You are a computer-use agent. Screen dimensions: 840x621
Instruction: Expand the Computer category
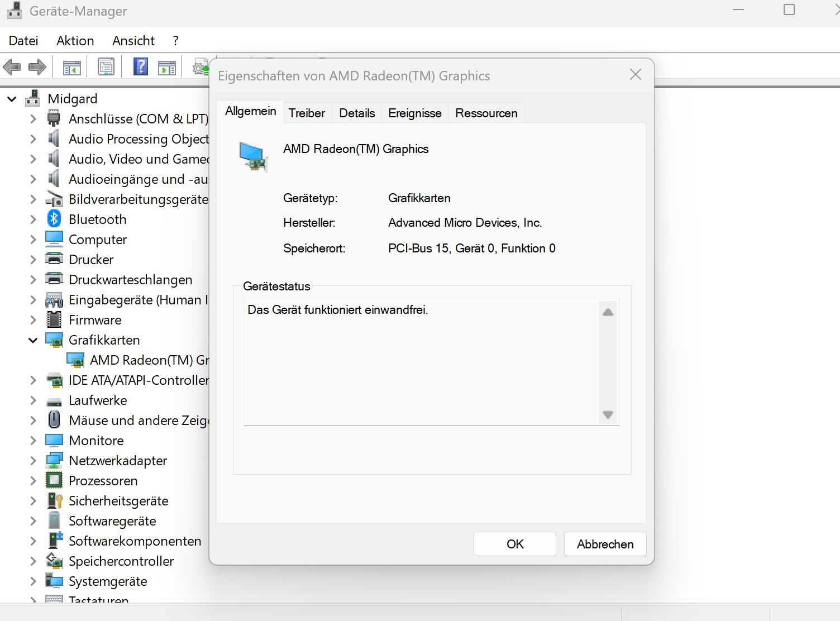pos(33,240)
